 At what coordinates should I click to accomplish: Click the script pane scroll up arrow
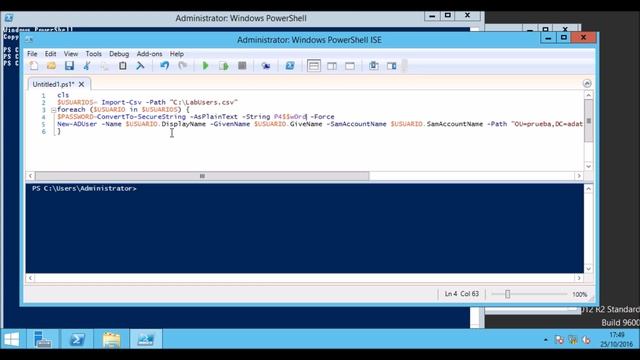coord(588,95)
